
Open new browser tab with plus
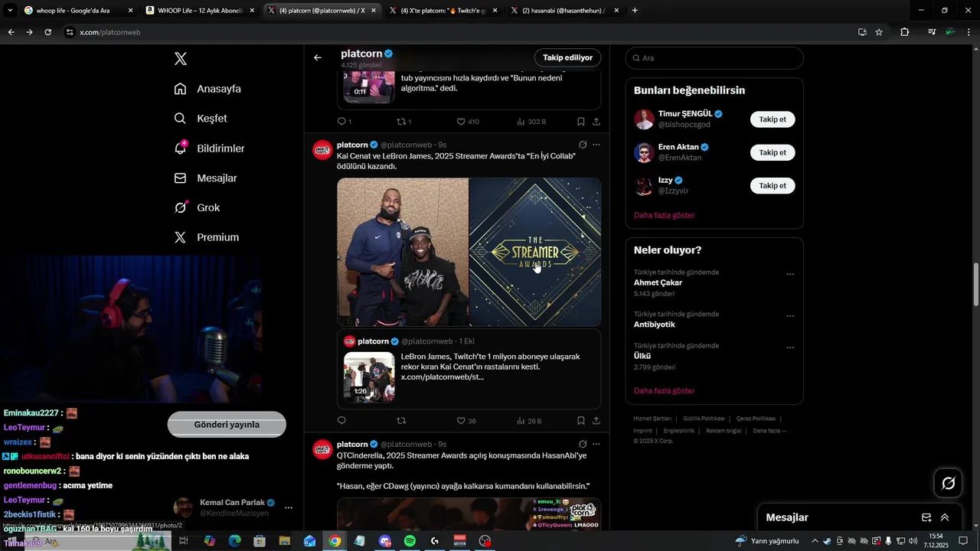coord(635,11)
